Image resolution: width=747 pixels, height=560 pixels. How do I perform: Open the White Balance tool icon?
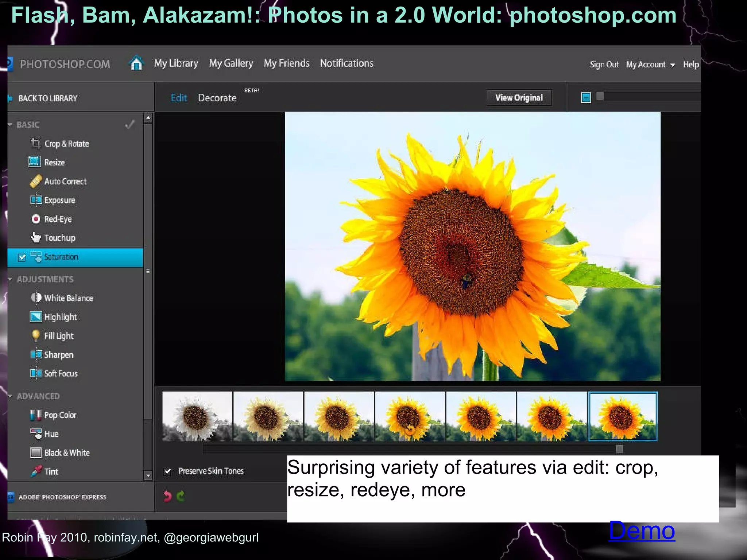[36, 298]
